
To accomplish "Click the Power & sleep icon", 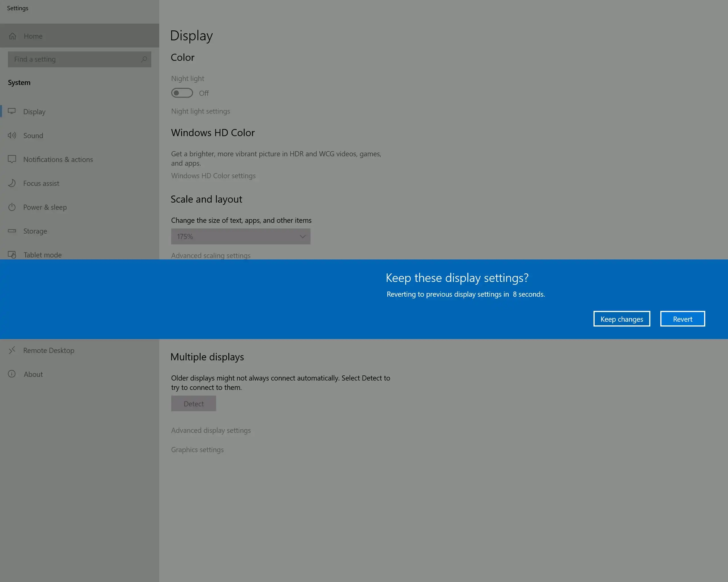I will pyautogui.click(x=12, y=207).
